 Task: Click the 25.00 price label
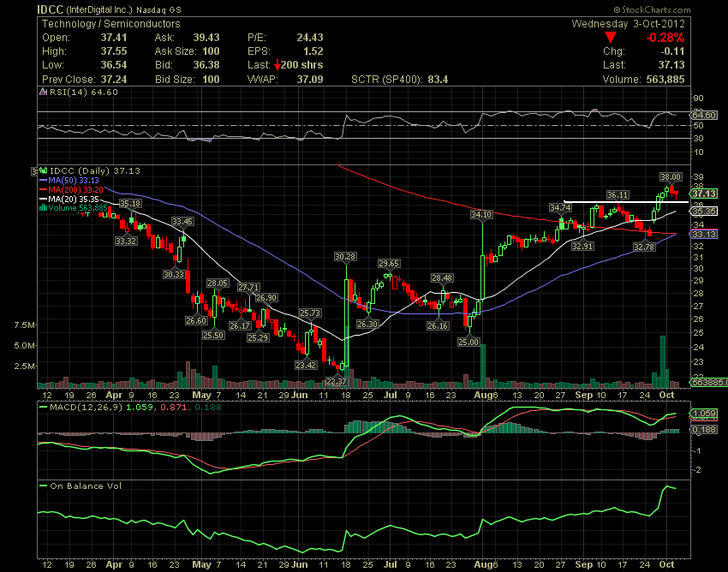[468, 343]
